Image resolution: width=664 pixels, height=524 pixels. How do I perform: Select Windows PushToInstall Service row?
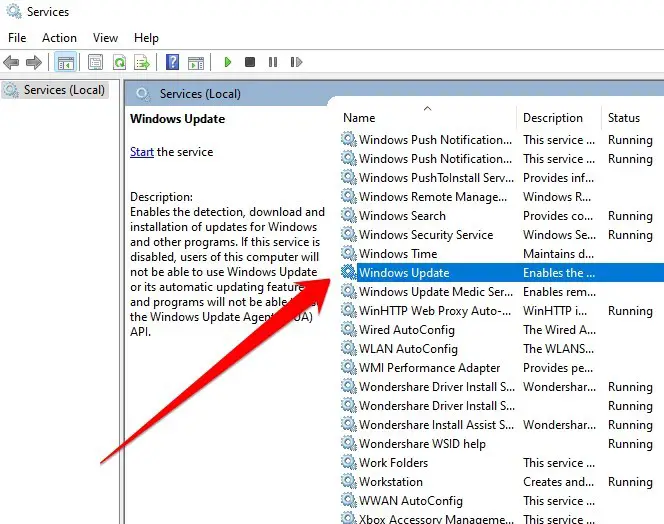(502, 177)
